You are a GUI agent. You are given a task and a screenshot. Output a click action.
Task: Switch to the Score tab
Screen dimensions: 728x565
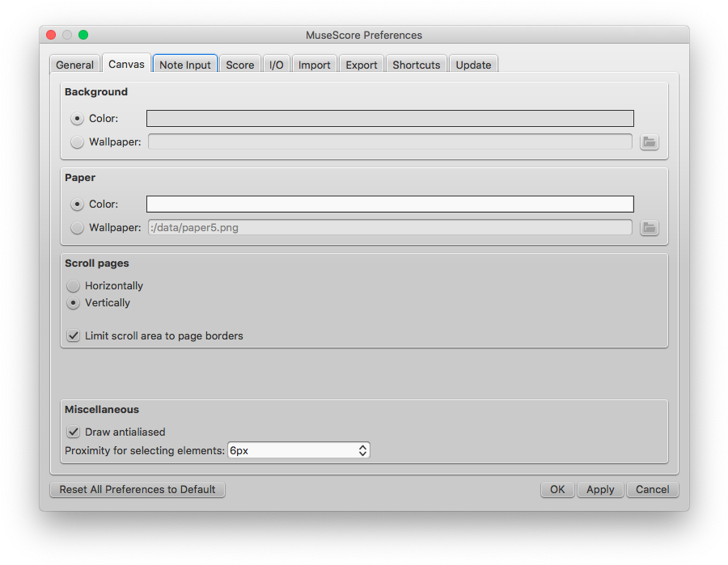pos(239,64)
